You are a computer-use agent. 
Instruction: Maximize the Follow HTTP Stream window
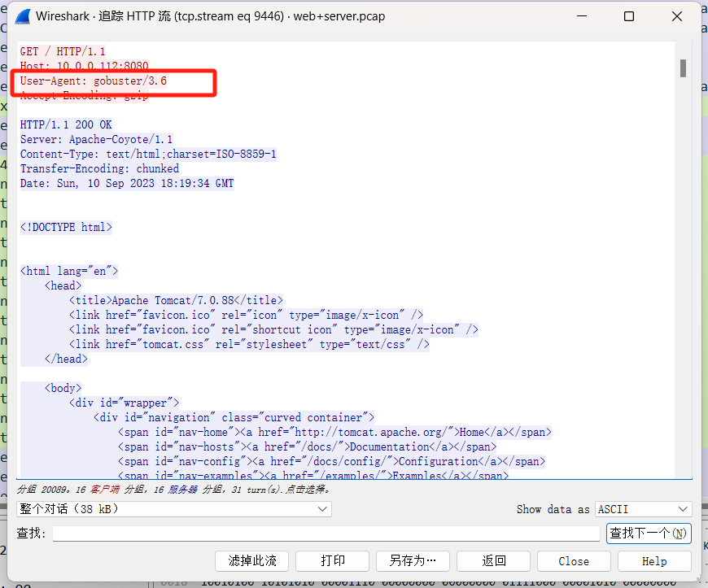click(x=629, y=16)
